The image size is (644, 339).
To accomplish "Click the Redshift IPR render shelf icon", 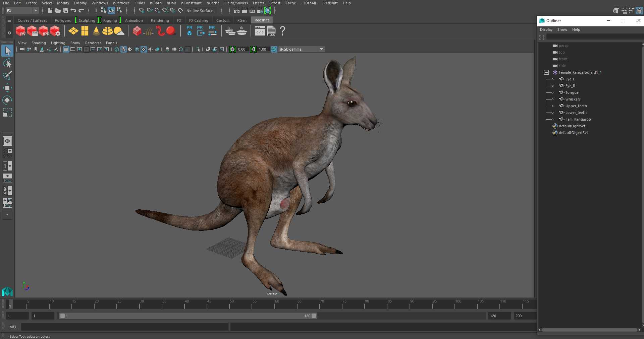I will coord(44,31).
